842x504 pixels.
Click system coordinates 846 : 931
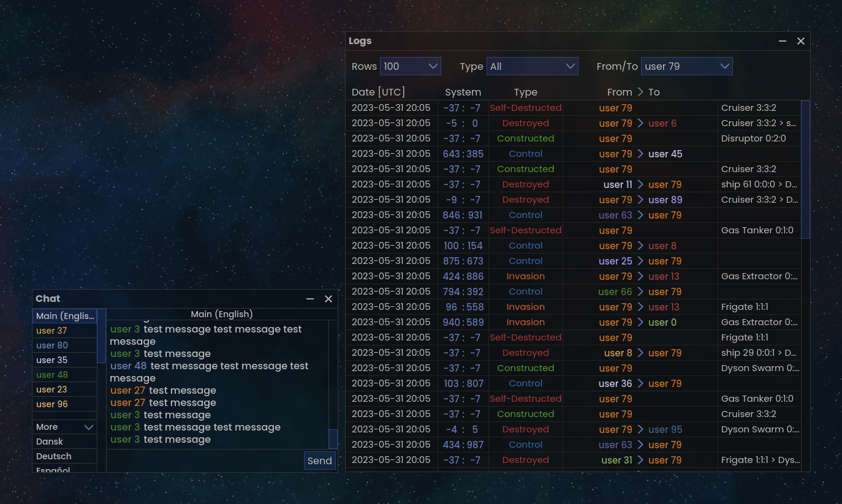[x=463, y=215]
